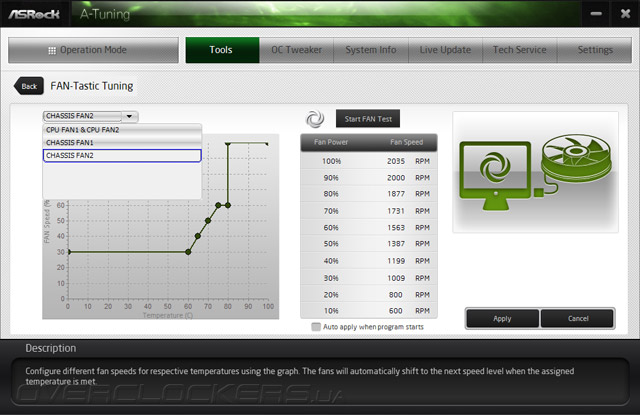Viewport: 640px width, 415px height.
Task: Go to the System Info tab
Action: (x=371, y=50)
